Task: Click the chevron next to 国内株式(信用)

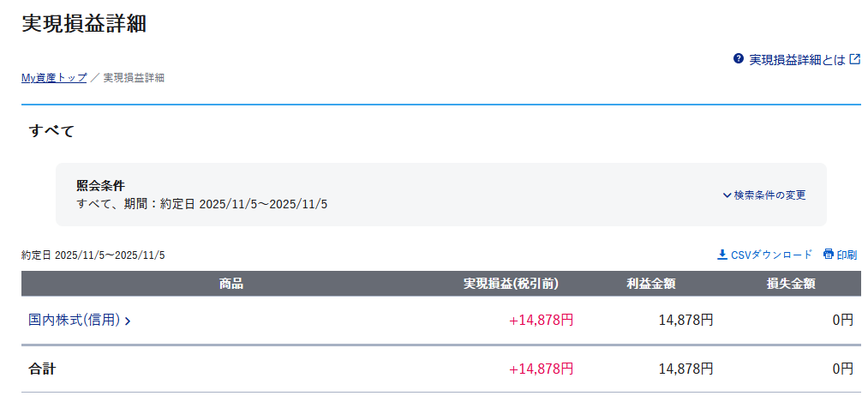Action: [x=128, y=321]
